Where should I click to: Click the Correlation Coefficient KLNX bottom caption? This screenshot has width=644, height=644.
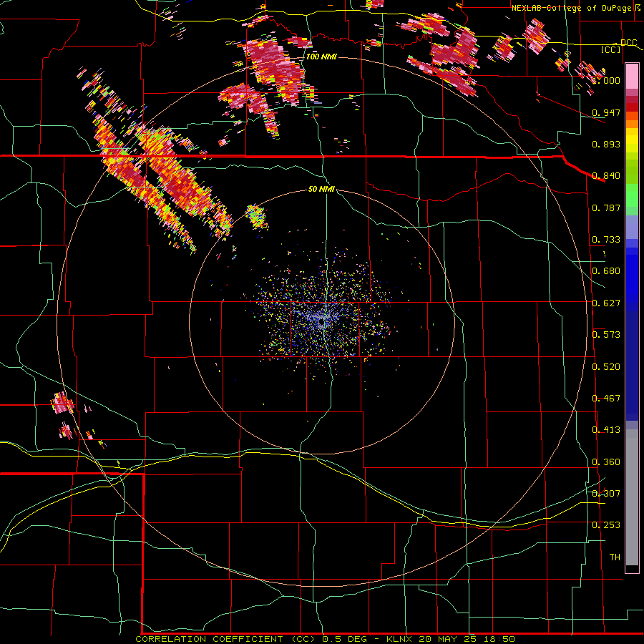[x=325, y=639]
